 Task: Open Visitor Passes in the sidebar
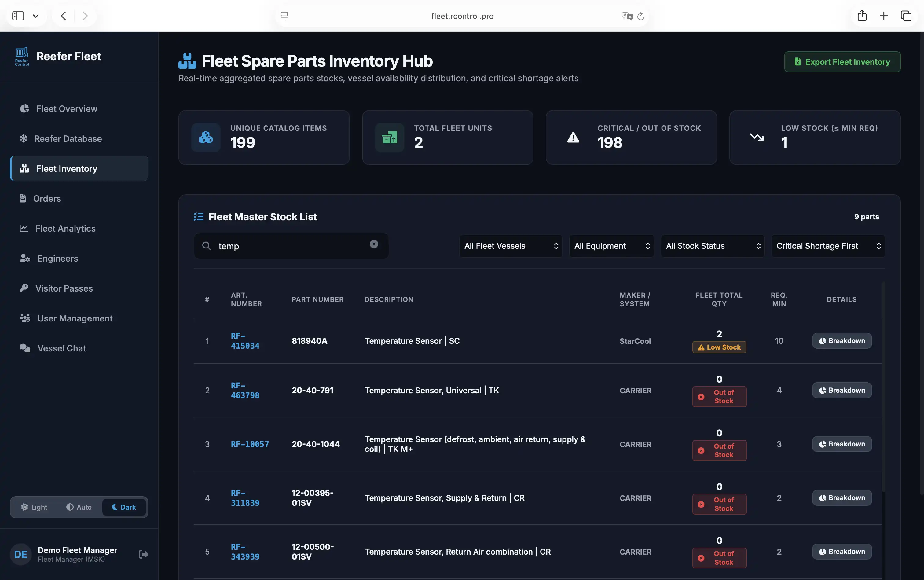[x=79, y=288]
